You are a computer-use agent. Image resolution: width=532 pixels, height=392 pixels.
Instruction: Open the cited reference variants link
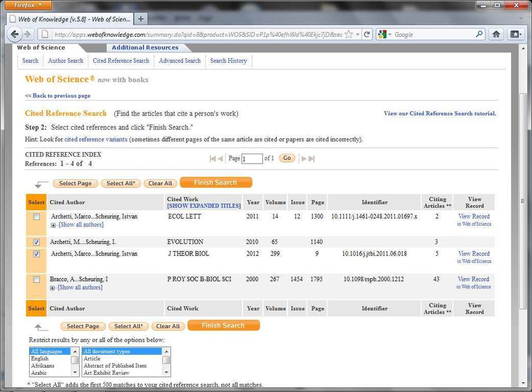(x=96, y=139)
